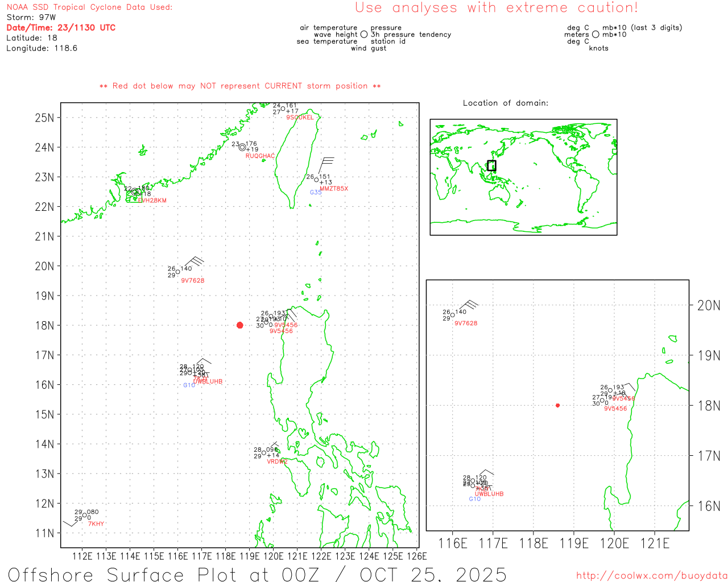Click the station circle in the left legend
This screenshot has width=728, height=582.
tap(364, 35)
